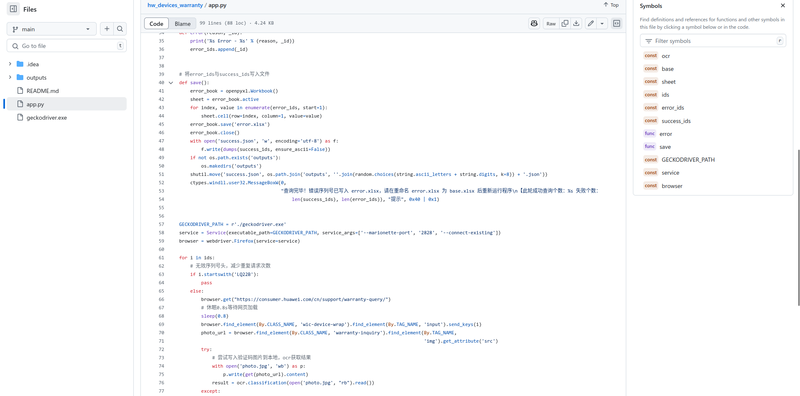Expand the outputs folder chevron
This screenshot has width=800, height=396.
10,78
